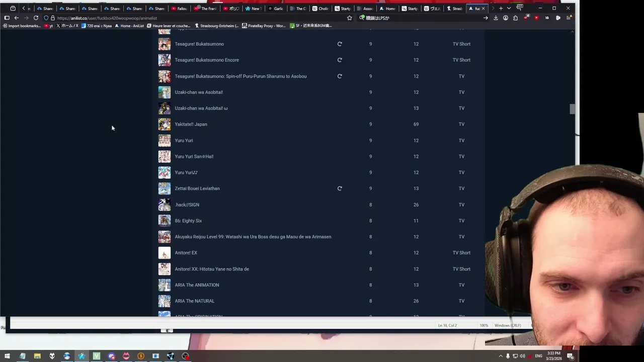Click the .hack//SIGN cover thumbnail

coord(165,205)
